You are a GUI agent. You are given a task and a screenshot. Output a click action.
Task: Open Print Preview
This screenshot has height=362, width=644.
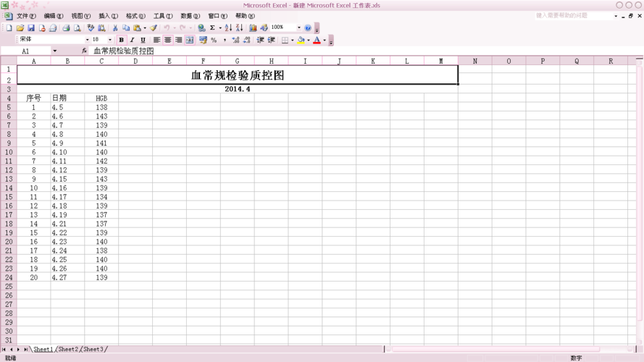[77, 28]
